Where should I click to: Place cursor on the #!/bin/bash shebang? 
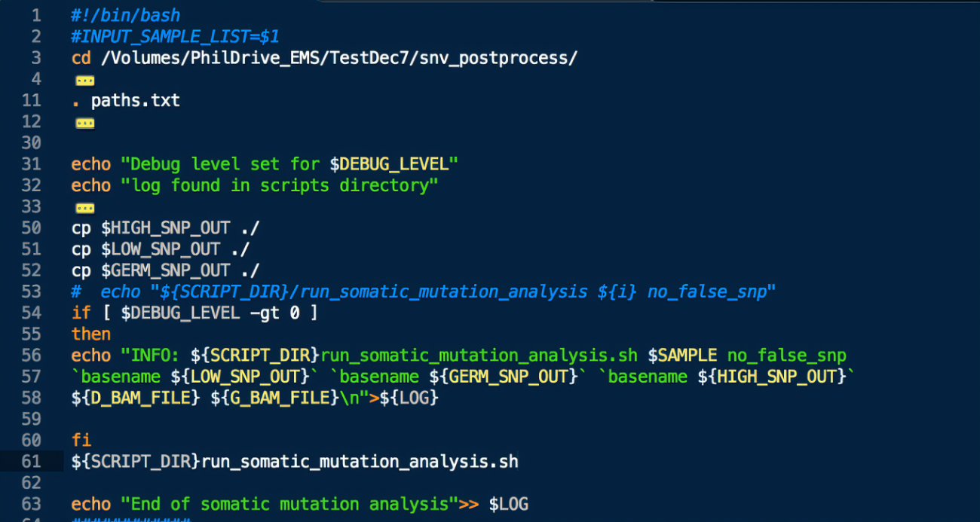point(125,15)
